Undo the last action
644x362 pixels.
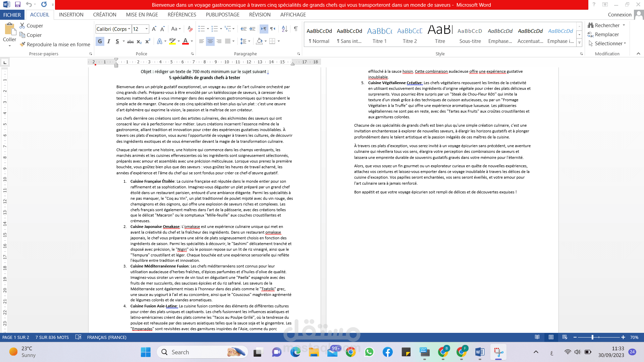pos(29,5)
